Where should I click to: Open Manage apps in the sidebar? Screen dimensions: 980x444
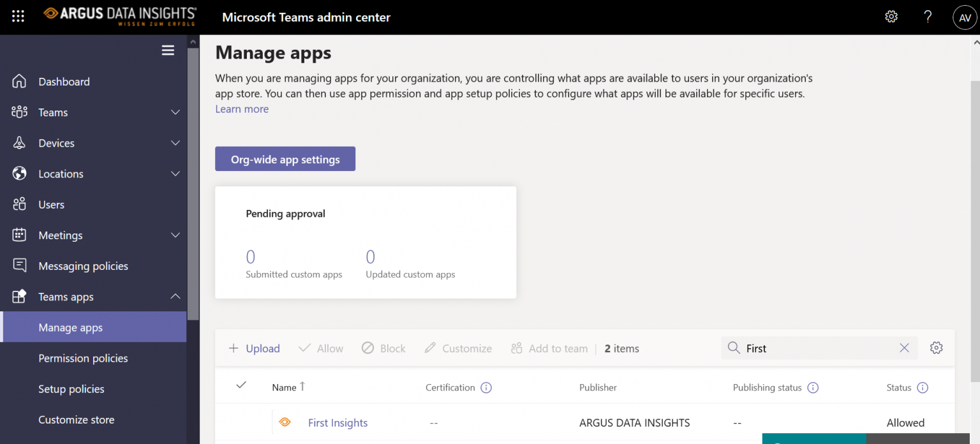(x=94, y=327)
